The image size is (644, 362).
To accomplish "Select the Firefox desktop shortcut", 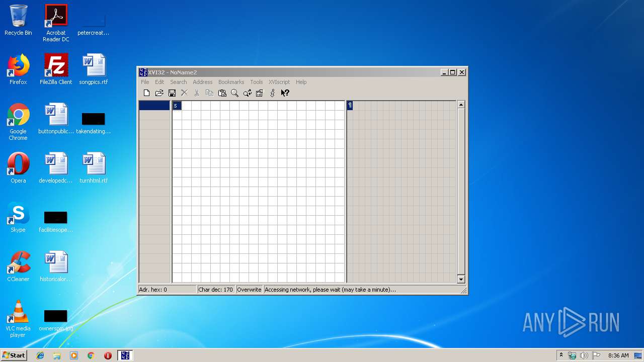I will click(x=18, y=69).
